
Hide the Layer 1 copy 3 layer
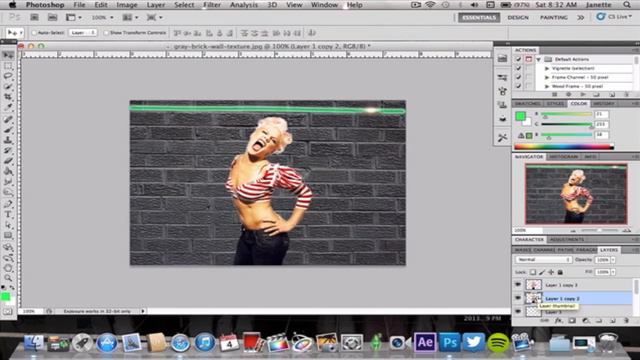[518, 284]
